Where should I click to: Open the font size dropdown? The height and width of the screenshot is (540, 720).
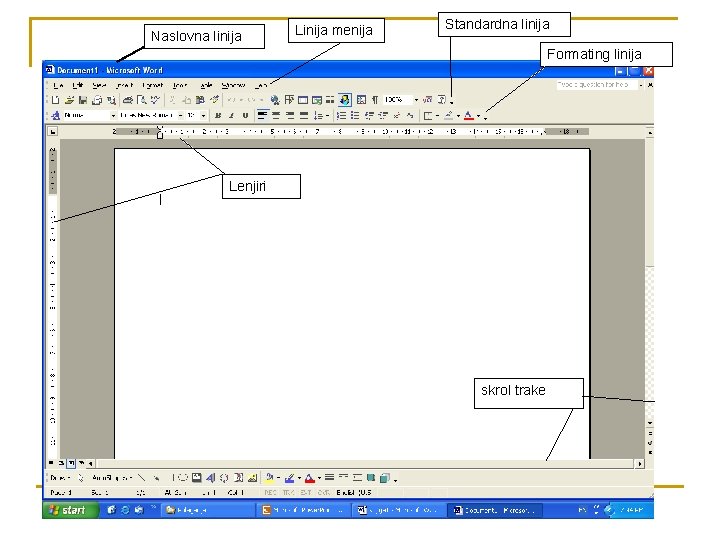tap(203, 116)
